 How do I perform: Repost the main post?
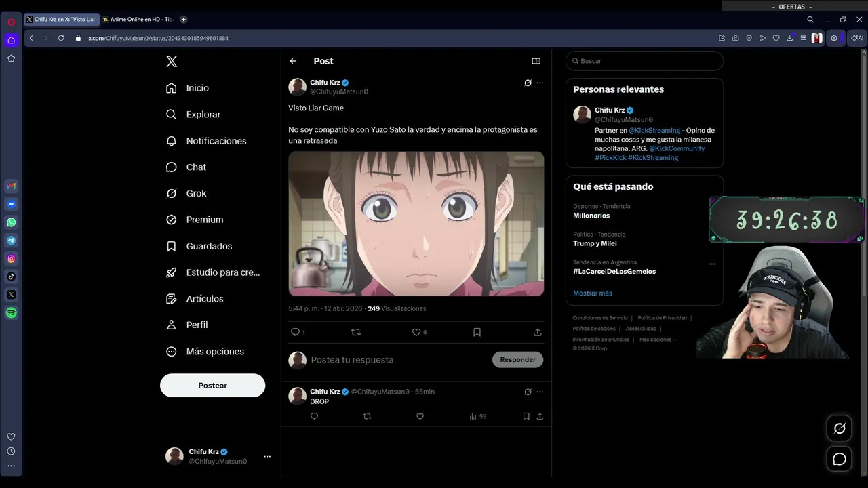point(355,332)
